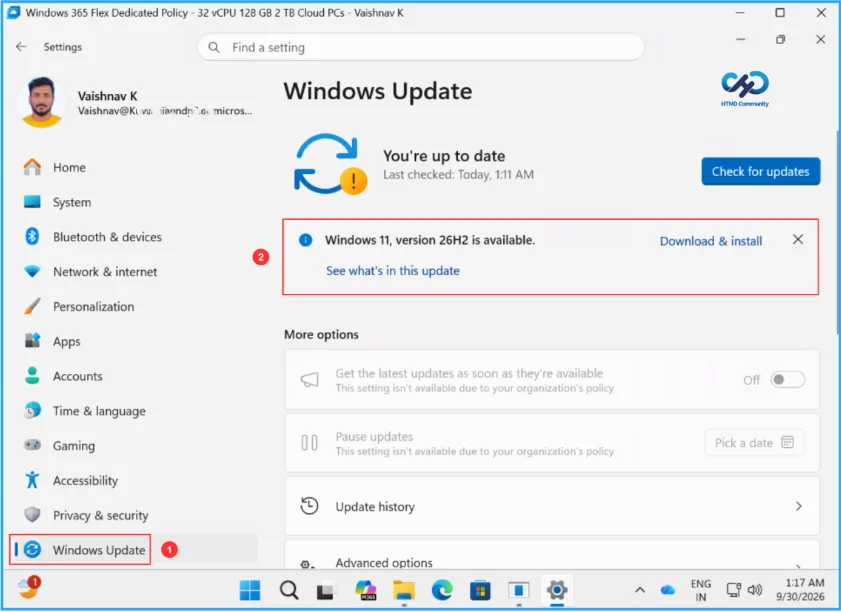841x612 pixels.
Task: Open the Apps settings category
Action: tap(67, 342)
